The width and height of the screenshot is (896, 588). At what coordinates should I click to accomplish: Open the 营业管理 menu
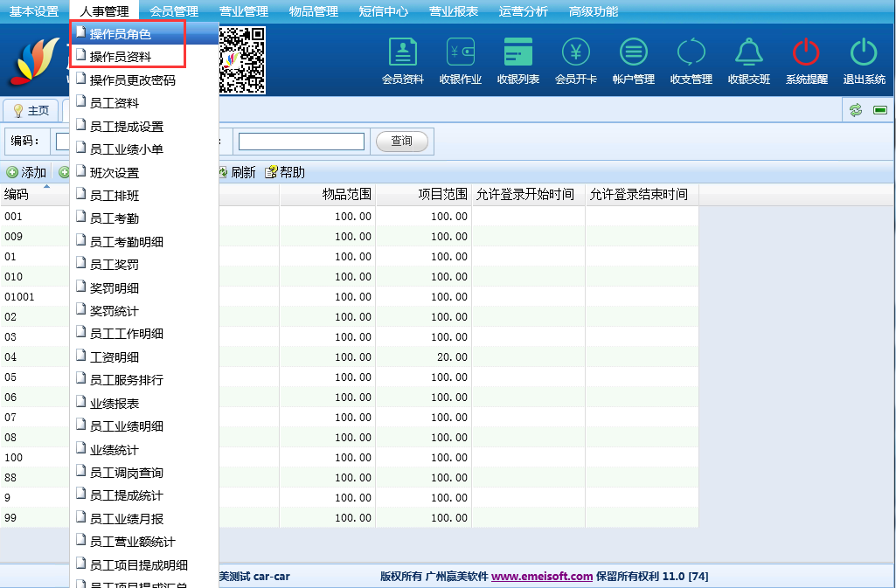244,11
